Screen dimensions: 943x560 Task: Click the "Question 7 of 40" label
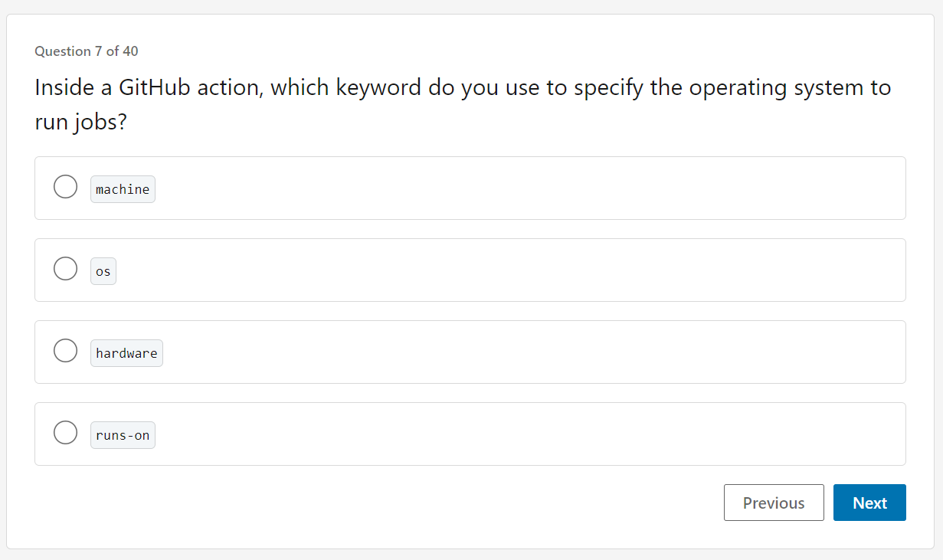86,51
